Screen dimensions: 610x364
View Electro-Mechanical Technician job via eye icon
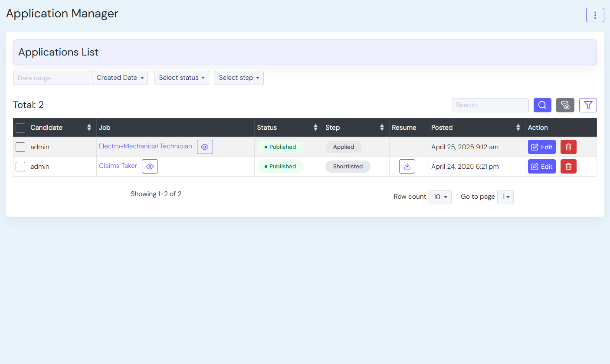[205, 147]
